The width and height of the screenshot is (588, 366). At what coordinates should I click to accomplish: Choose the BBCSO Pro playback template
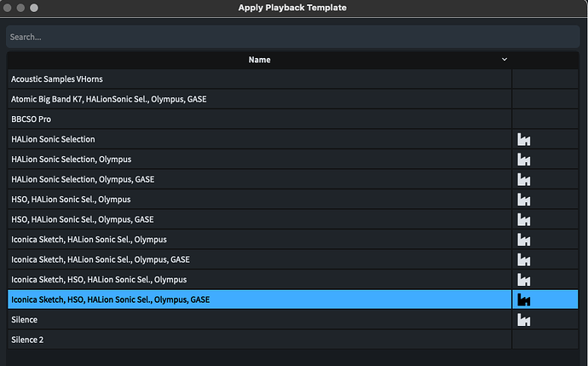click(31, 119)
